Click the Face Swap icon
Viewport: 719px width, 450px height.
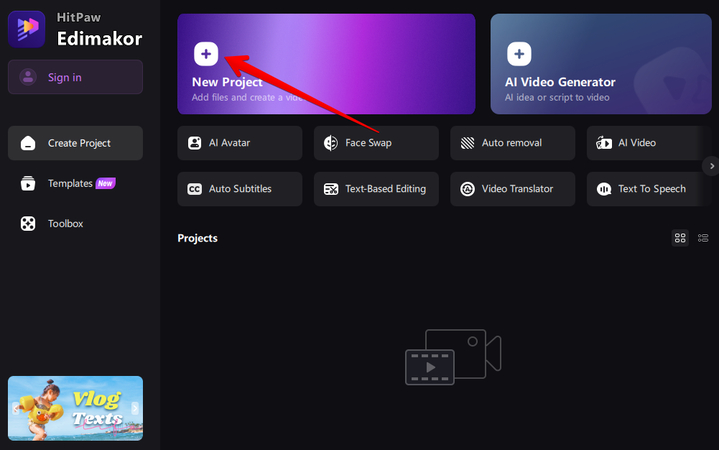[331, 143]
